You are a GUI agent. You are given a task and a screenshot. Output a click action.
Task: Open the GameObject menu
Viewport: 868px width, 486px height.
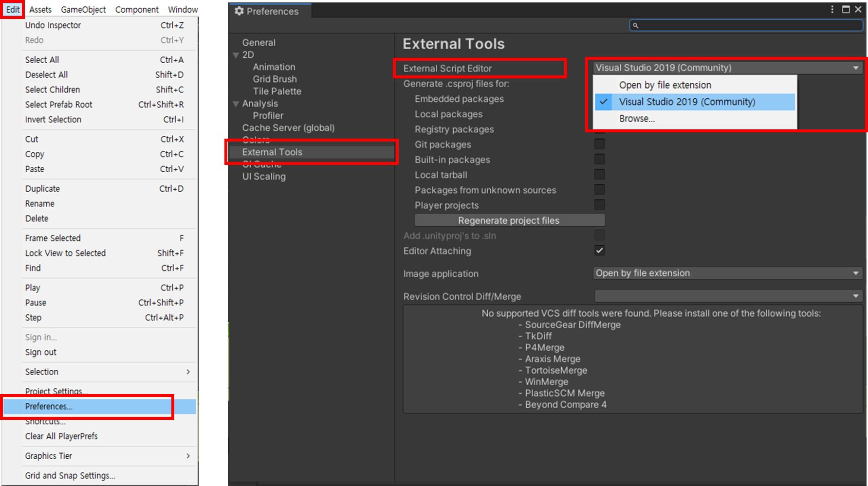[x=83, y=9]
